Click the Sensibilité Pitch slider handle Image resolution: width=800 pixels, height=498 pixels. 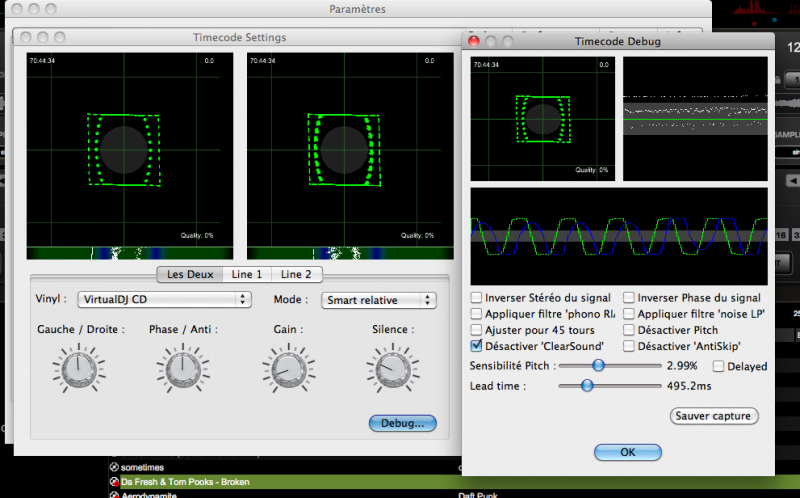pyautogui.click(x=598, y=365)
